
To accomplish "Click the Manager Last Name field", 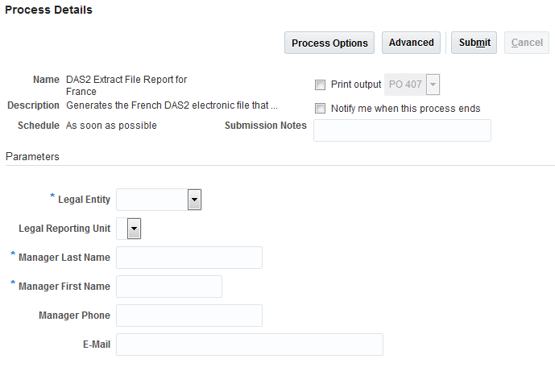I will tap(189, 258).
